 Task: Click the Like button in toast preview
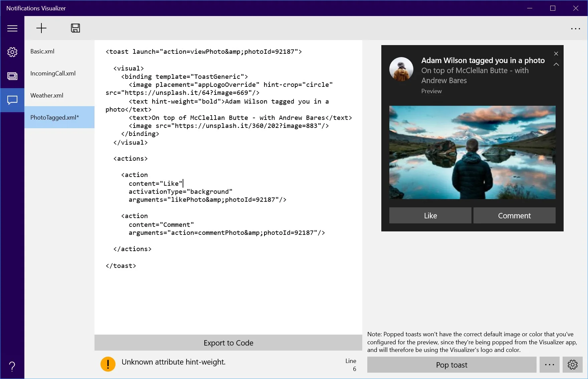[x=430, y=215]
